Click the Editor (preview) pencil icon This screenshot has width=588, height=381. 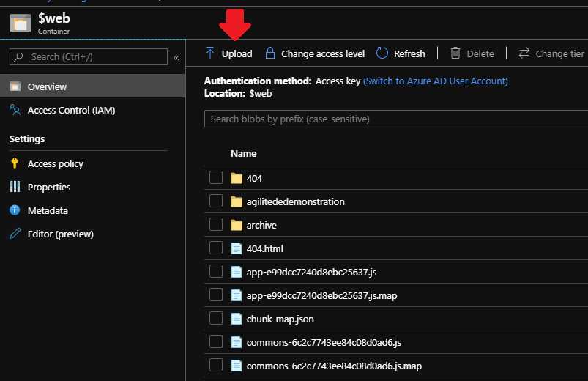tap(15, 234)
